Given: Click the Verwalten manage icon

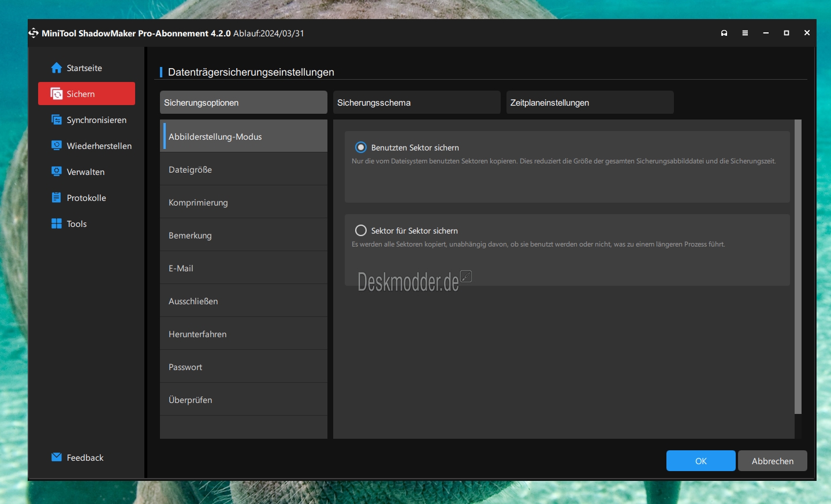Looking at the screenshot, I should pos(56,172).
